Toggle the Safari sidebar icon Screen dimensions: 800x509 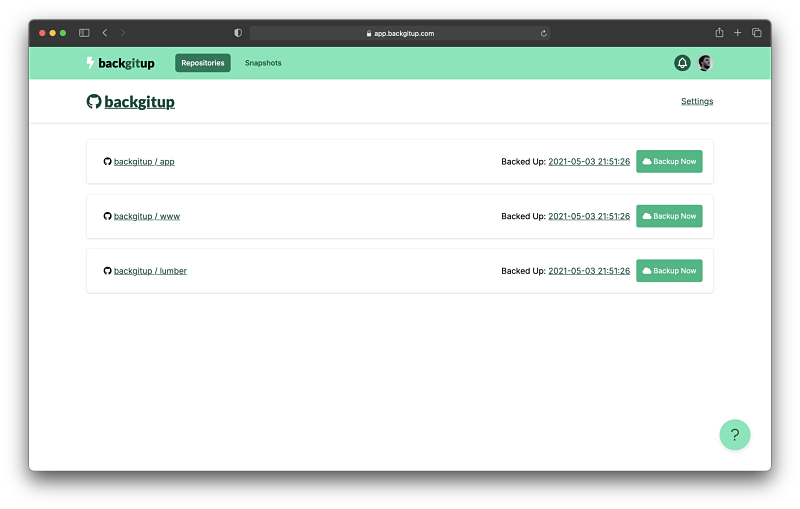(84, 33)
